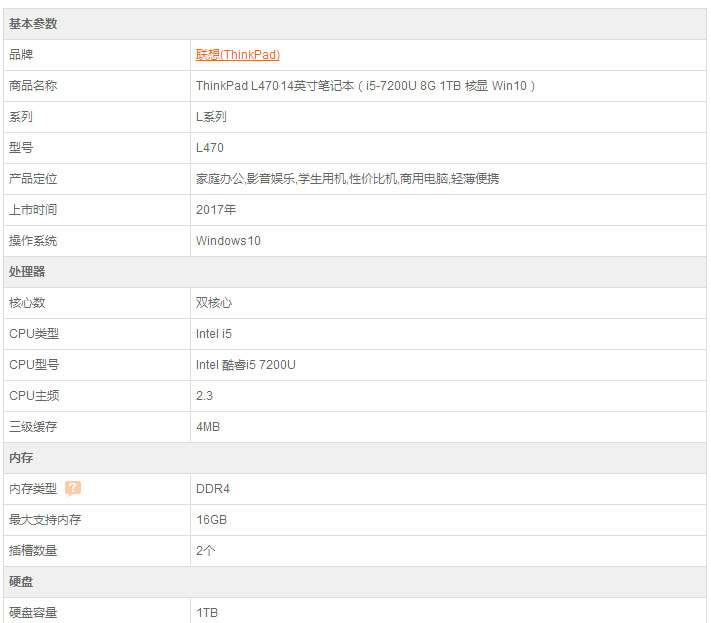The height and width of the screenshot is (623, 711).
Task: Select the 内存类型 label text
Action: coord(33,489)
